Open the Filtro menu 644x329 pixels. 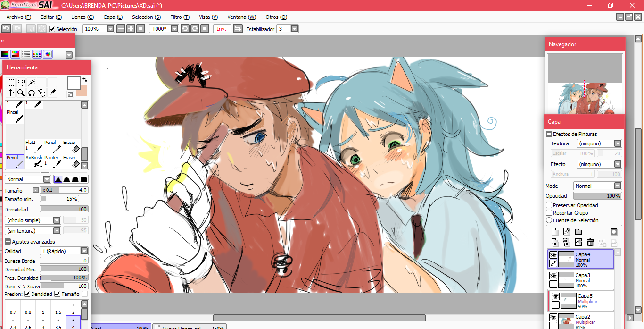[x=180, y=17]
